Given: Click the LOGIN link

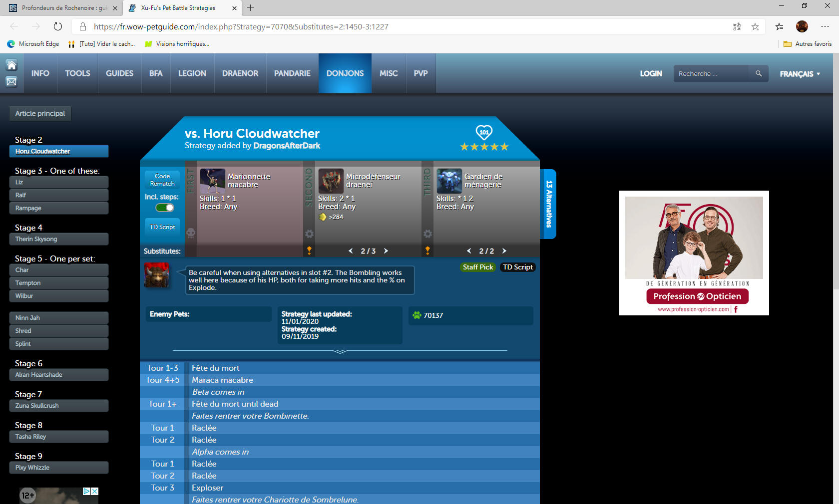Looking at the screenshot, I should [x=651, y=73].
